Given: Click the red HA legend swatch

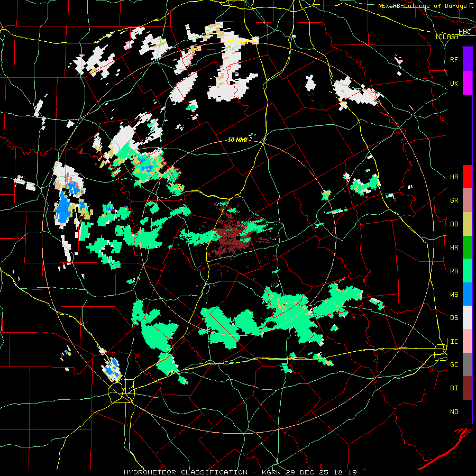Looking at the screenshot, I should point(467,177).
